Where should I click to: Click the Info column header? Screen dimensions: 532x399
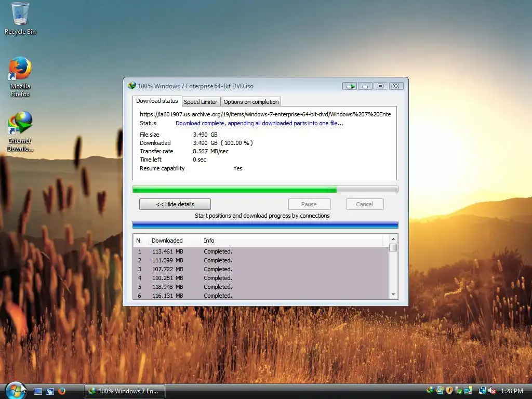click(x=292, y=241)
